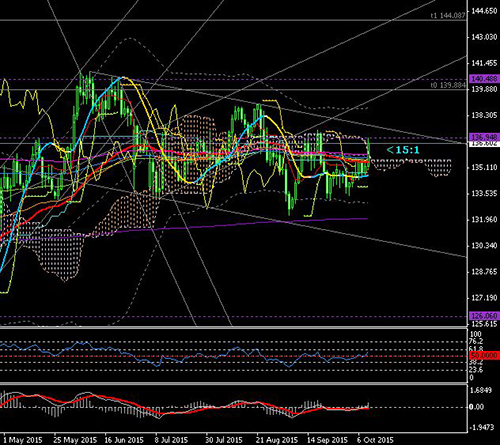Click the cyan <15:1 chart annotation
This screenshot has width=500, height=445.
click(x=403, y=150)
